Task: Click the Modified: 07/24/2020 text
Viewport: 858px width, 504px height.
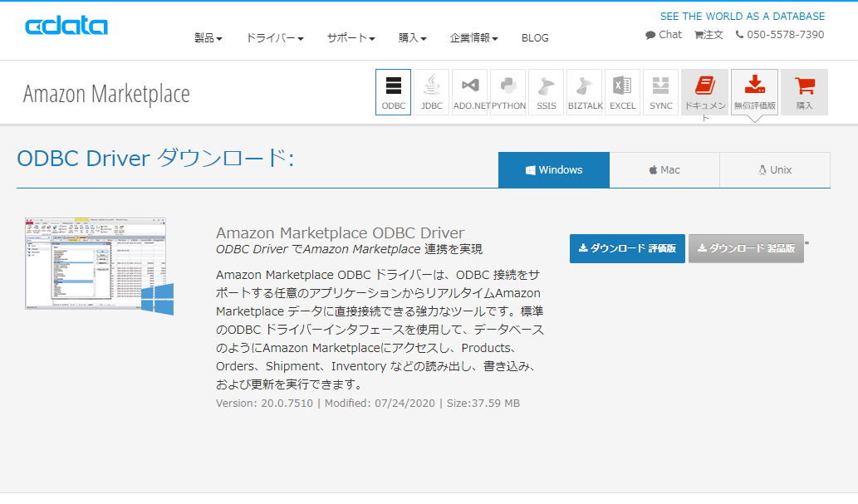Action: click(380, 404)
